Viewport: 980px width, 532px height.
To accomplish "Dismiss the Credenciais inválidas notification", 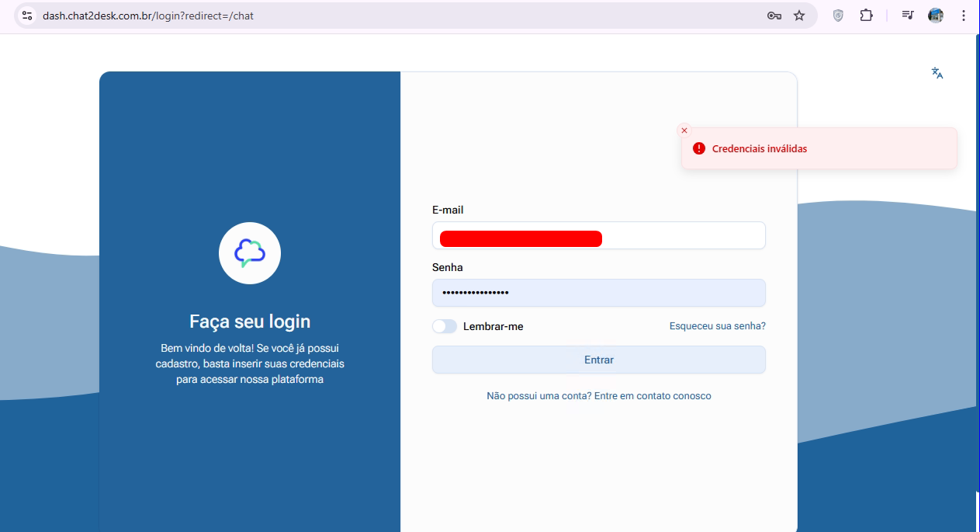I will click(x=684, y=130).
